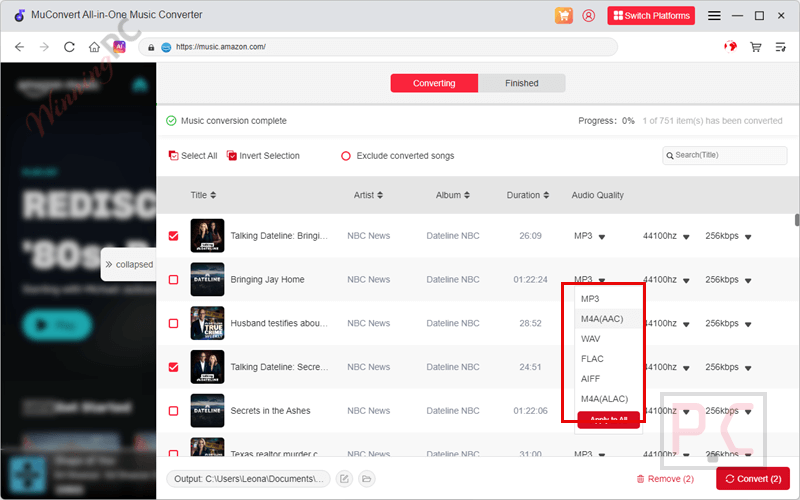
Task: Expand the collapsed sidebar panel
Action: coord(129,264)
